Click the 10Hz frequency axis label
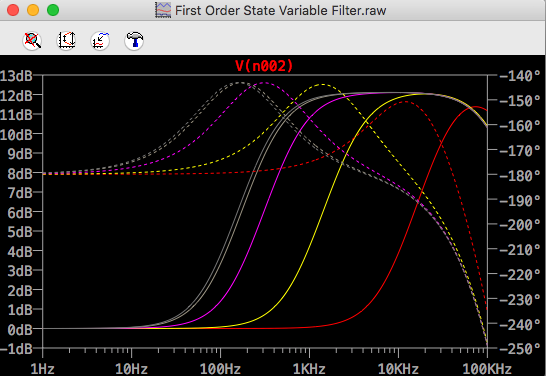The image size is (546, 376). (132, 369)
